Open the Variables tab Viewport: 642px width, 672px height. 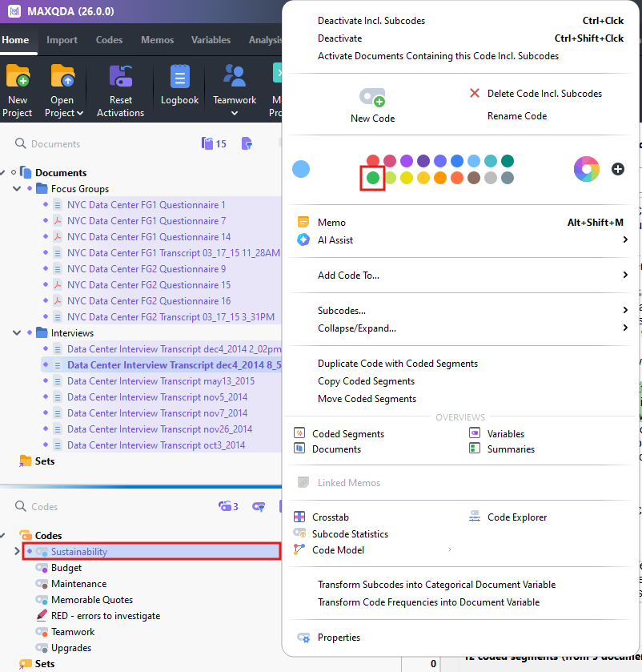pos(211,40)
